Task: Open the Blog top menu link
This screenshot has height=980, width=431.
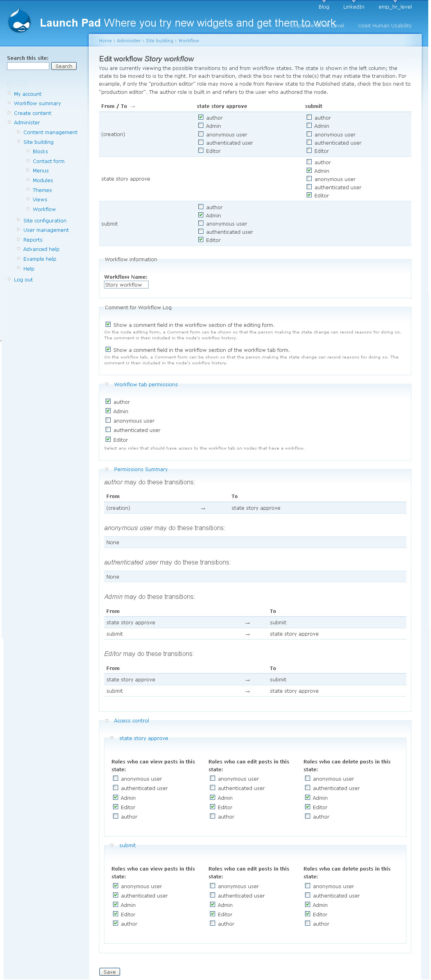Action: pyautogui.click(x=324, y=7)
